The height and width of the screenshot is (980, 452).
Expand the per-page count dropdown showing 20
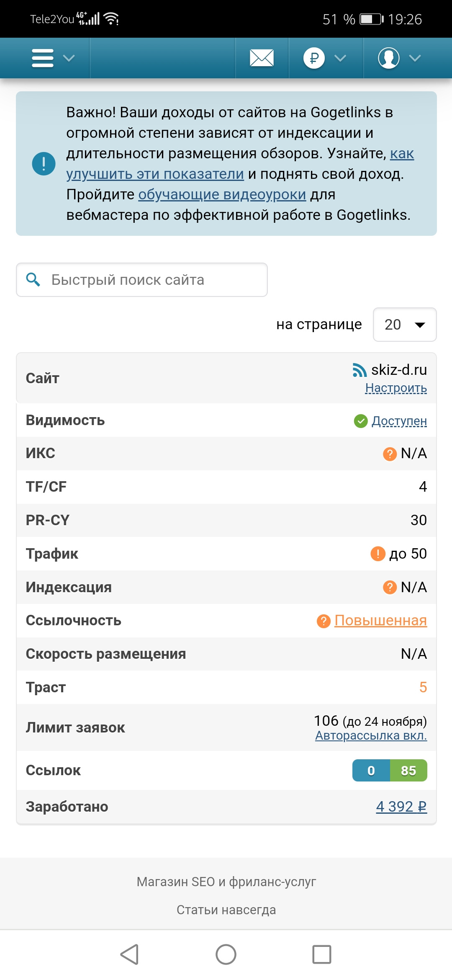tap(404, 325)
